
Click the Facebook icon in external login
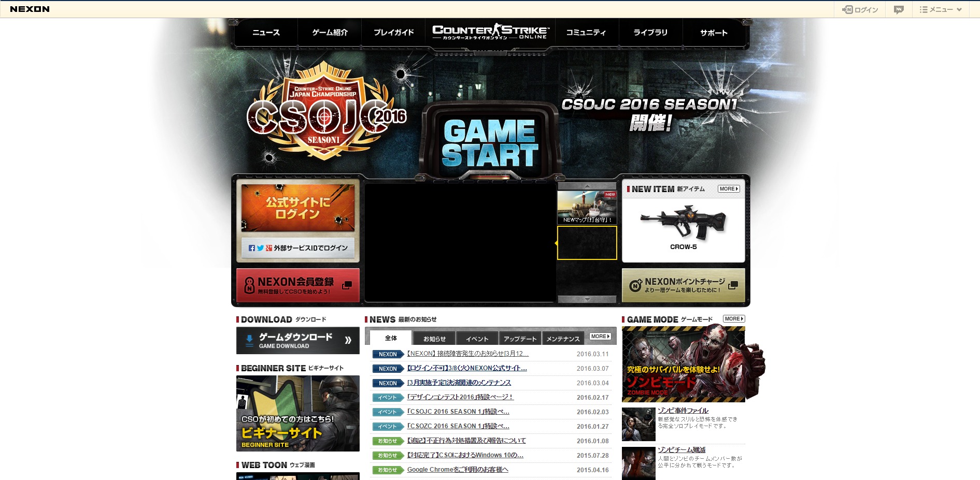point(252,248)
